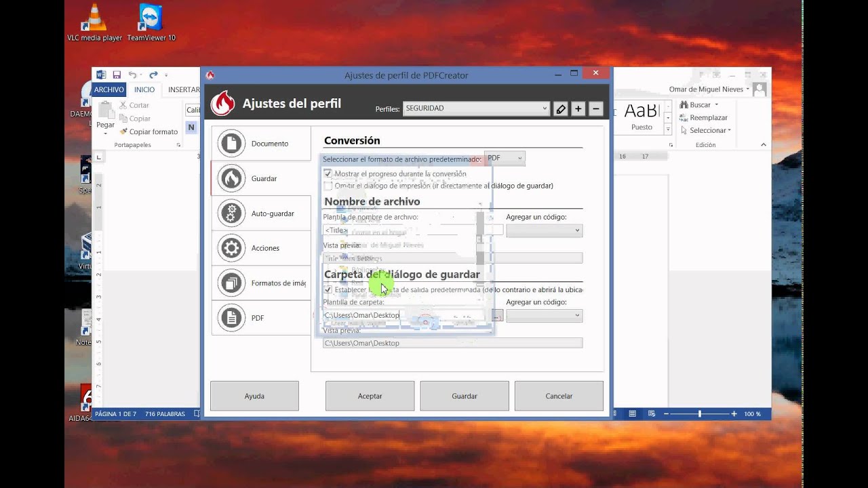
Task: Click PÁGINA 1 DE 7 in status bar
Action: click(x=115, y=413)
